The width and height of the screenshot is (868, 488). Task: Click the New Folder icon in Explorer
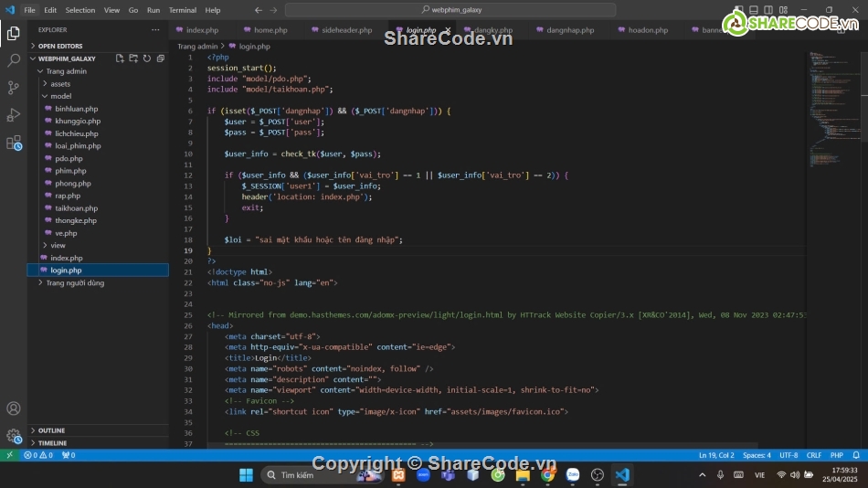[133, 58]
